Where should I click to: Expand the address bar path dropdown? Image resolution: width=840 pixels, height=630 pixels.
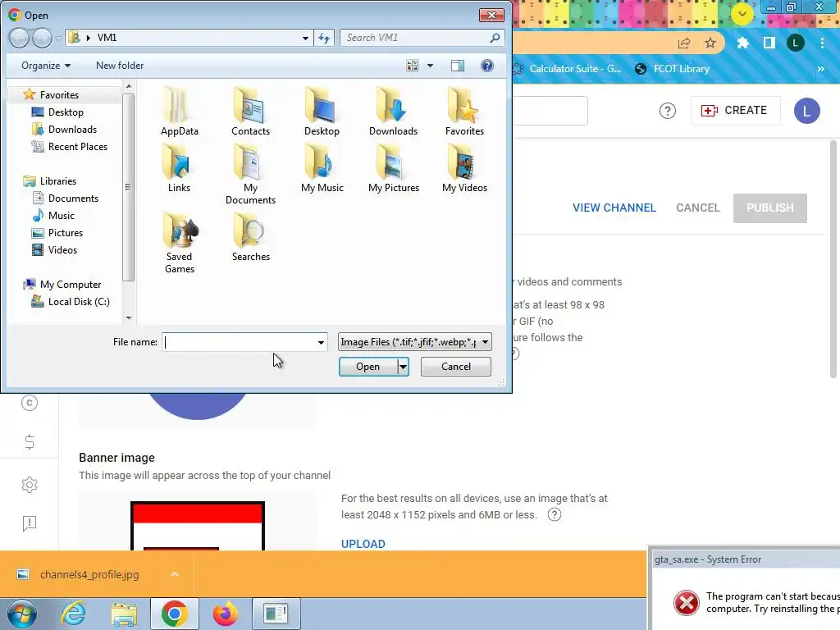coord(305,38)
